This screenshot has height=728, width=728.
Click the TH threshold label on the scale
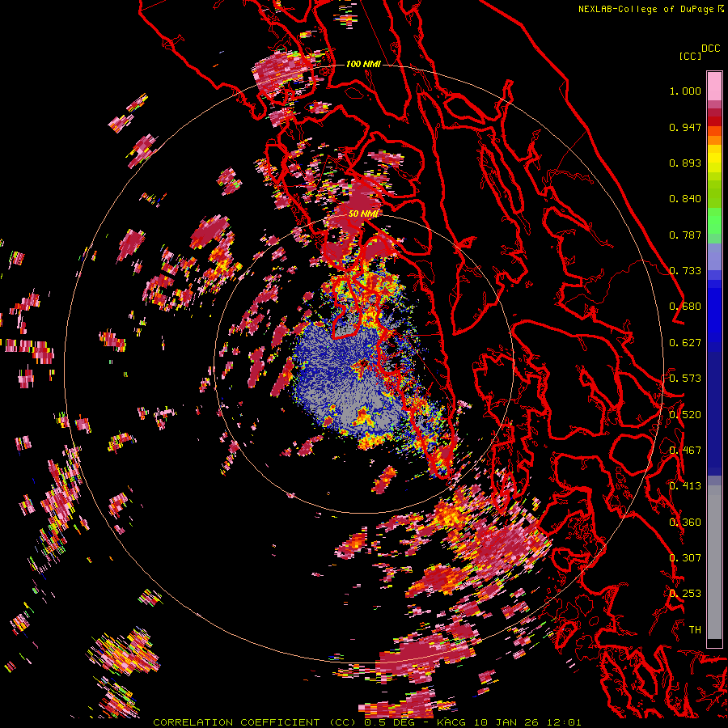pos(695,630)
